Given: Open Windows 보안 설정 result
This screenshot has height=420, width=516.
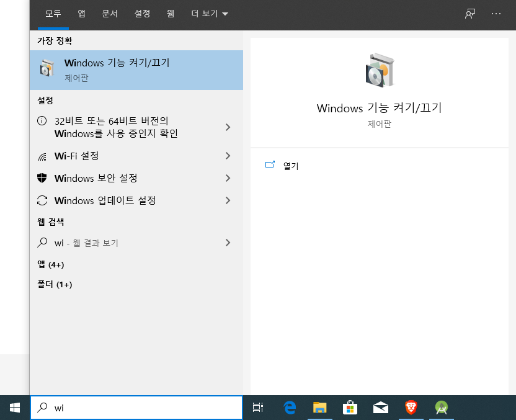Looking at the screenshot, I should [136, 178].
